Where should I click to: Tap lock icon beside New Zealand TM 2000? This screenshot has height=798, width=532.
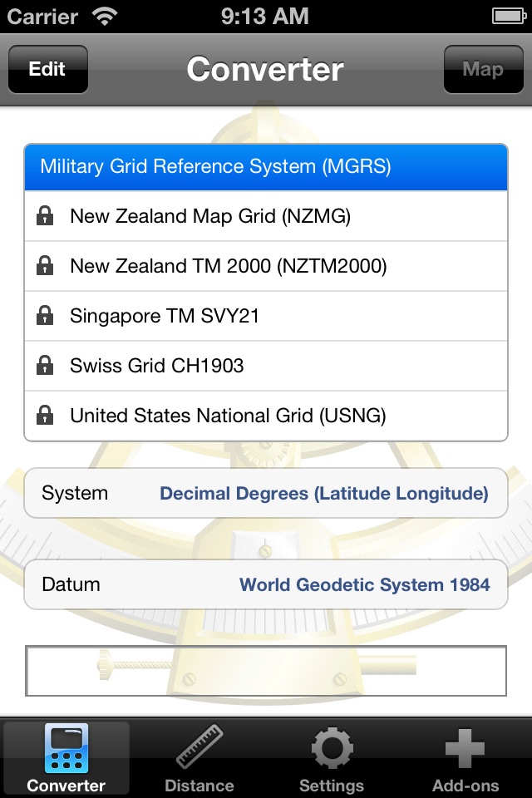(x=45, y=266)
